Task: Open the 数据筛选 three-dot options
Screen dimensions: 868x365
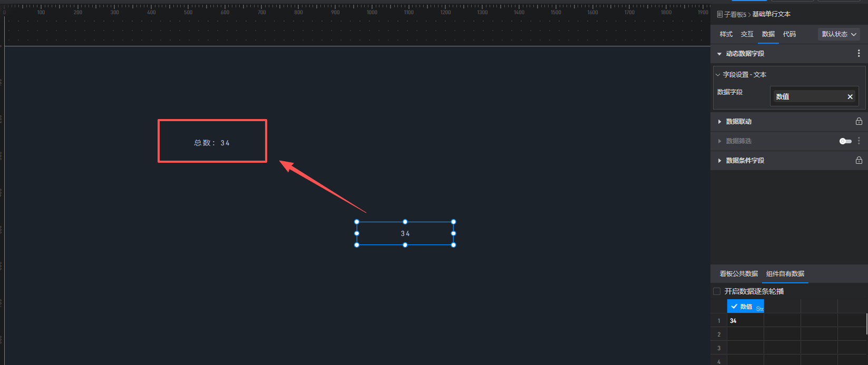Action: point(859,141)
